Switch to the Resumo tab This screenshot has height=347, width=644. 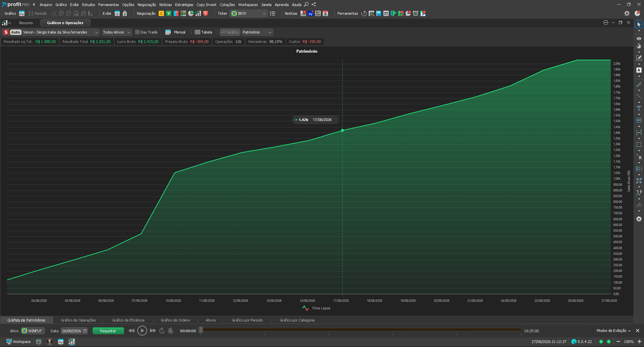pyautogui.click(x=26, y=23)
